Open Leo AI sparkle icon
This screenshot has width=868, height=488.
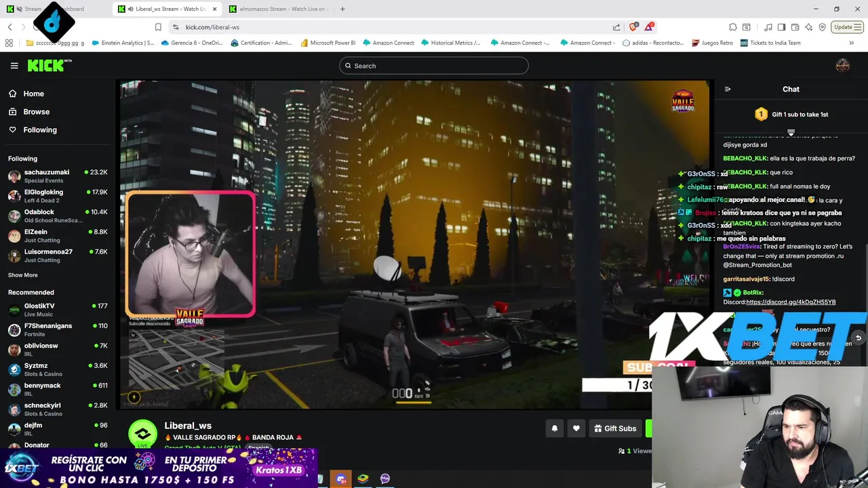808,27
